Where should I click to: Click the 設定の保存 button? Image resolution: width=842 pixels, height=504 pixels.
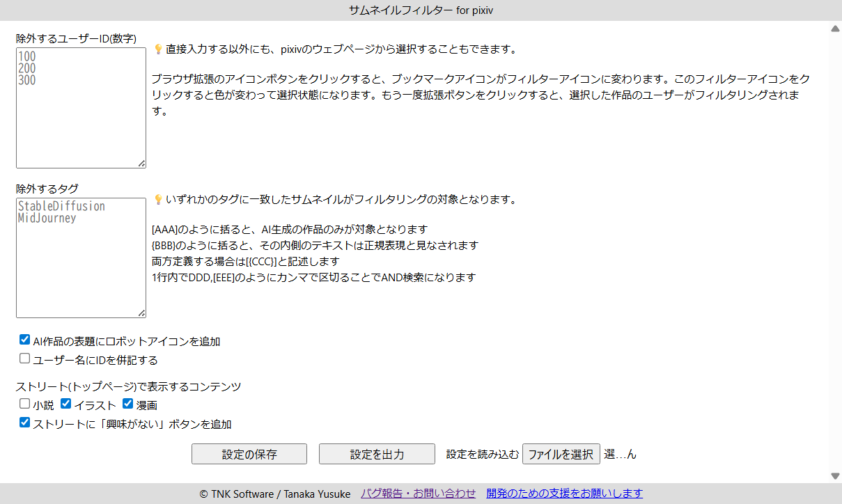(x=249, y=454)
